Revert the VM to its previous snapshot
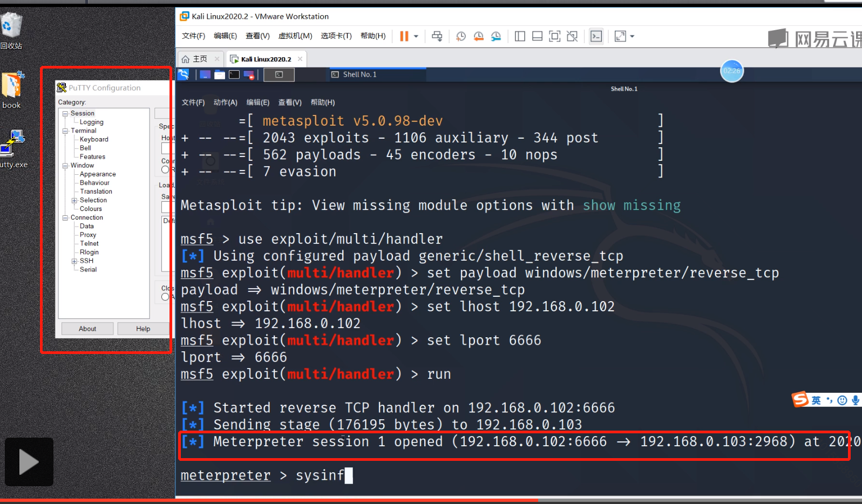The height and width of the screenshot is (504, 862). pyautogui.click(x=478, y=36)
